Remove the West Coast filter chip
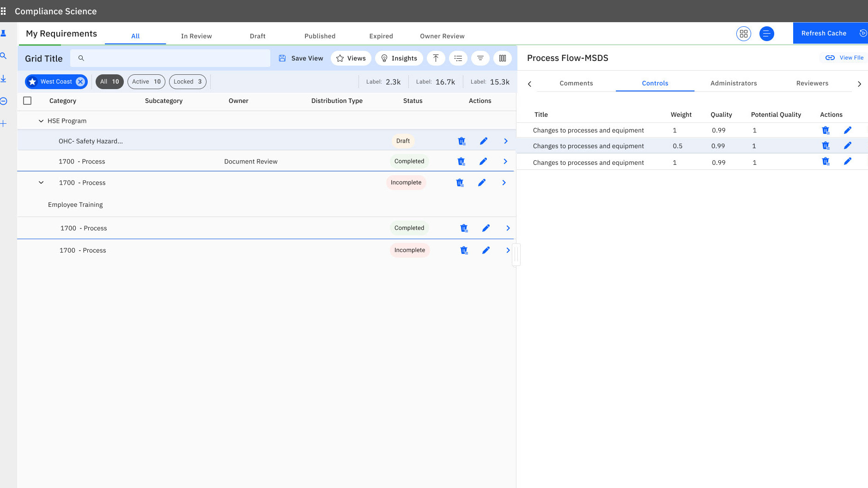868x488 pixels. [x=80, y=82]
